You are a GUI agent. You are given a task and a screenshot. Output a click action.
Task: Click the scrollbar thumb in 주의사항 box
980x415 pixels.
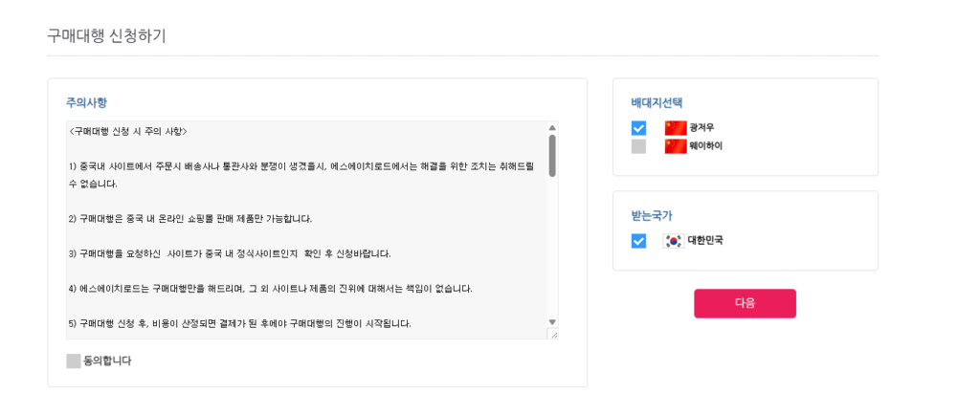552,156
